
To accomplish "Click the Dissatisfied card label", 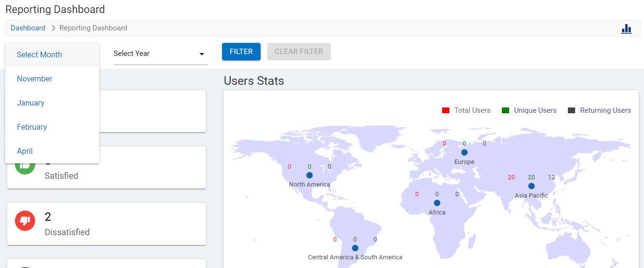I will coord(67,232).
